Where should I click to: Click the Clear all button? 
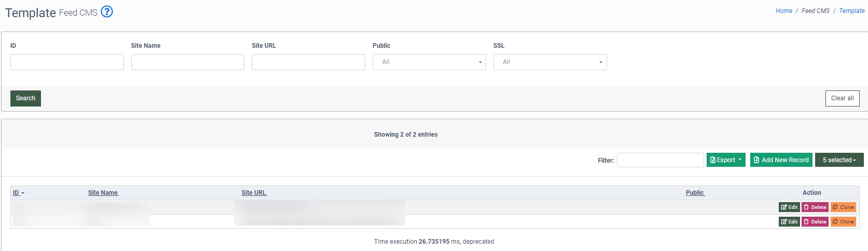[x=842, y=98]
